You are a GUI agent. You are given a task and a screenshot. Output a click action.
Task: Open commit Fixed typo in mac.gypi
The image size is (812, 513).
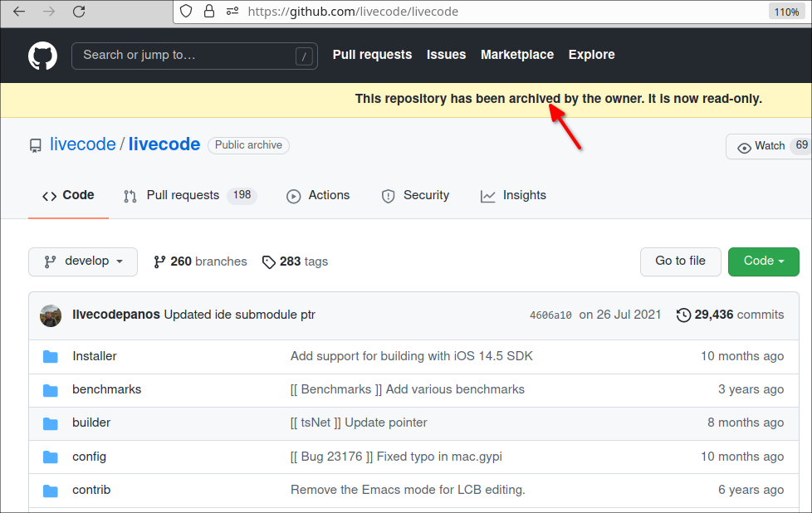point(396,457)
